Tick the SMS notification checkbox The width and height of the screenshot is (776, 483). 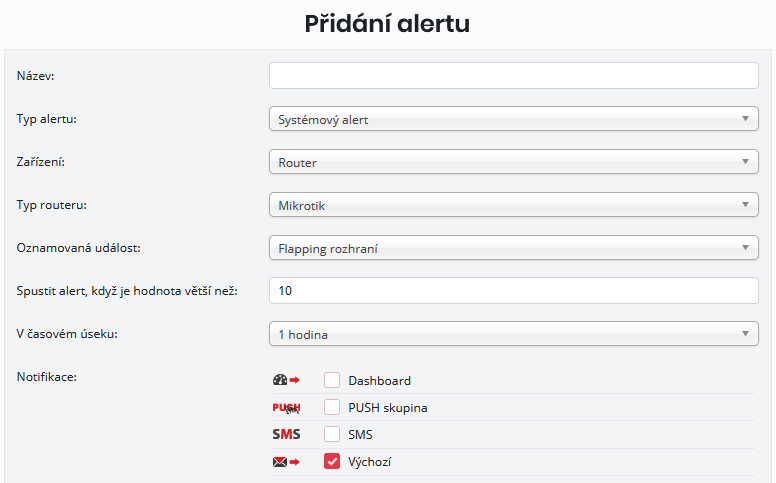(x=332, y=435)
